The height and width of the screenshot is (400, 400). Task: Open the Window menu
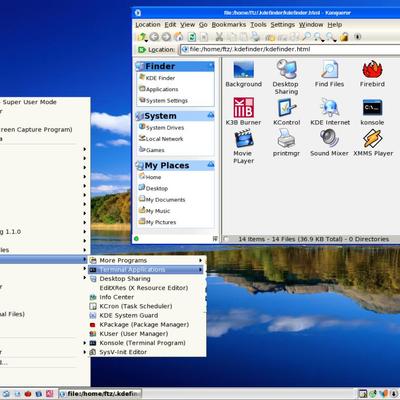pos(311,25)
